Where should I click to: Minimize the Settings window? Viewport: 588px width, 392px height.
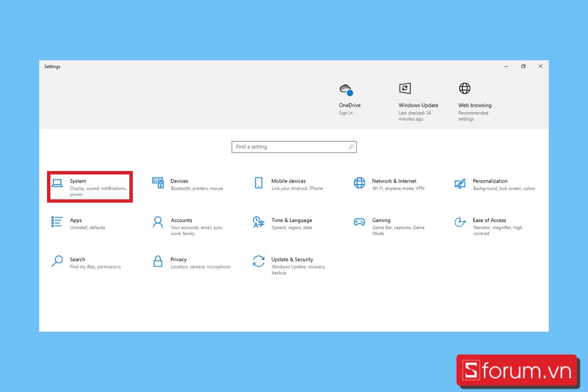pos(506,67)
